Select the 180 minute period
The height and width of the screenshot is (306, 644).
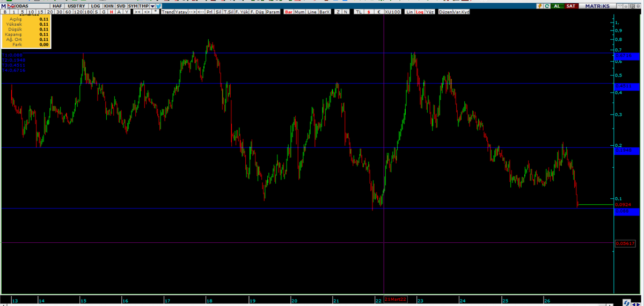(88, 12)
